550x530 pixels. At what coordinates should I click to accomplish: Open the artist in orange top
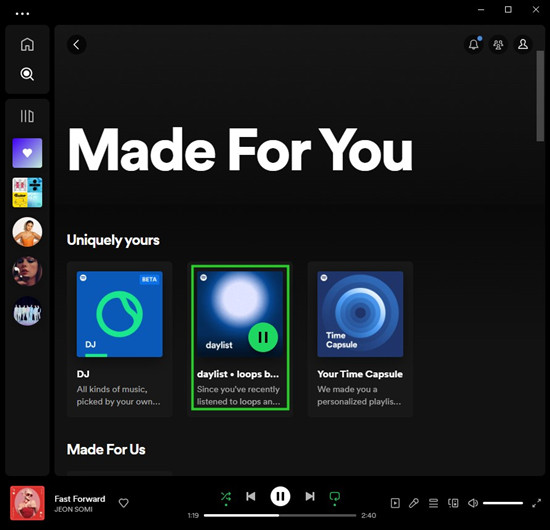27,232
